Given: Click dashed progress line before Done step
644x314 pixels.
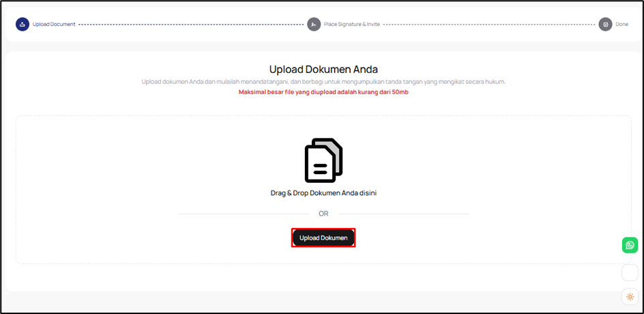Looking at the screenshot, I should coord(488,25).
